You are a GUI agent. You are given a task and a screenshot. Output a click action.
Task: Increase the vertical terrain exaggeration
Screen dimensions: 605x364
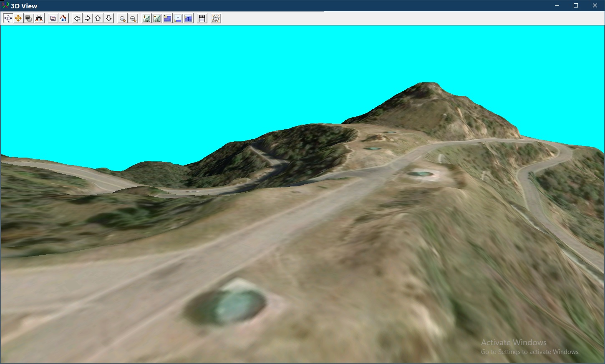tap(156, 18)
